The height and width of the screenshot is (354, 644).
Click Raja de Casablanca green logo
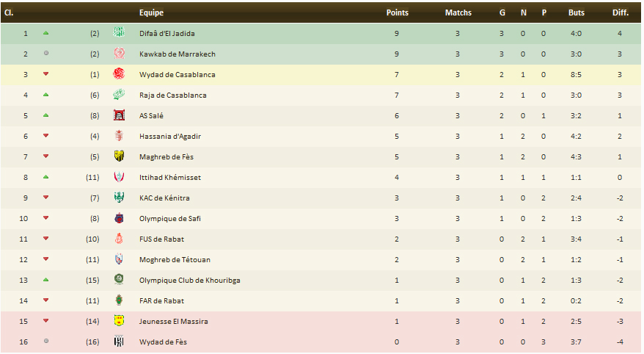[119, 95]
